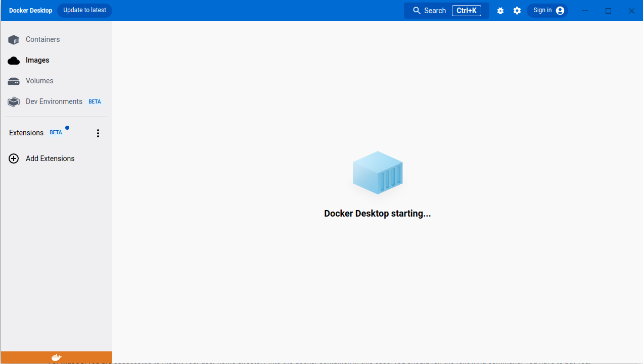
Task: Click the blue container loading graphic
Action: [x=378, y=173]
